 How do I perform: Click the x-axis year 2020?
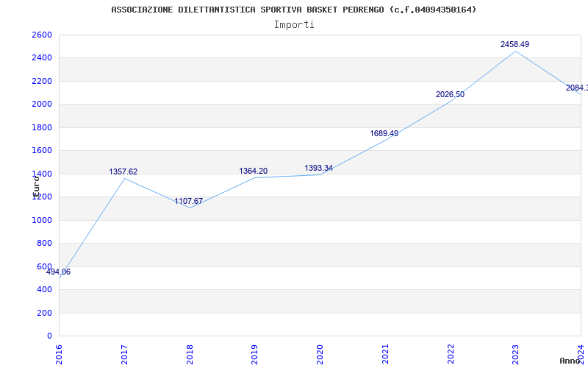click(320, 354)
